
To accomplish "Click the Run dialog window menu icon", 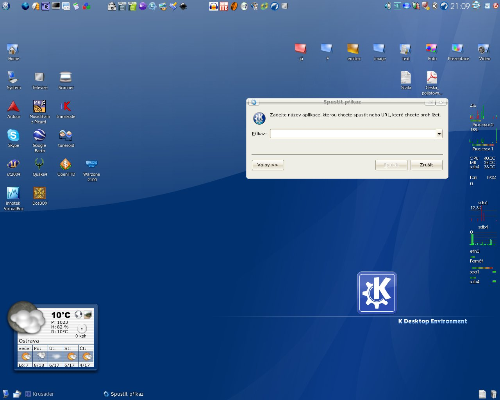I will tap(254, 102).
